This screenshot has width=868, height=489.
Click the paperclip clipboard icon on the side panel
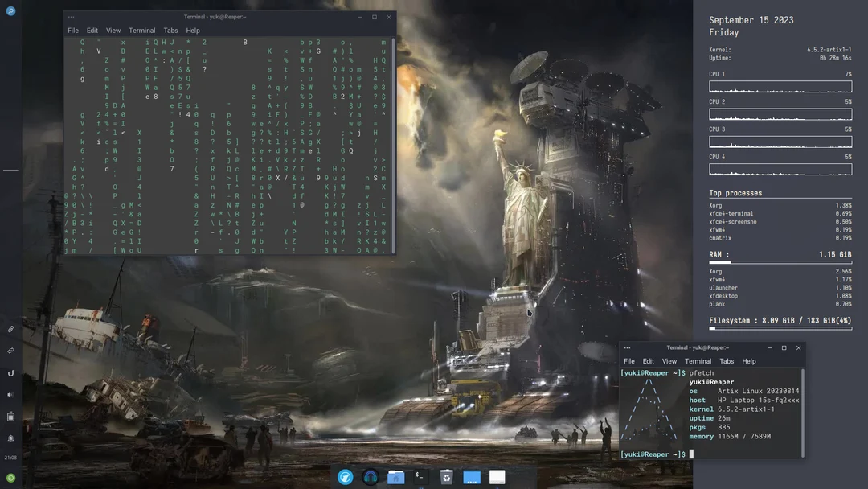click(x=10, y=330)
